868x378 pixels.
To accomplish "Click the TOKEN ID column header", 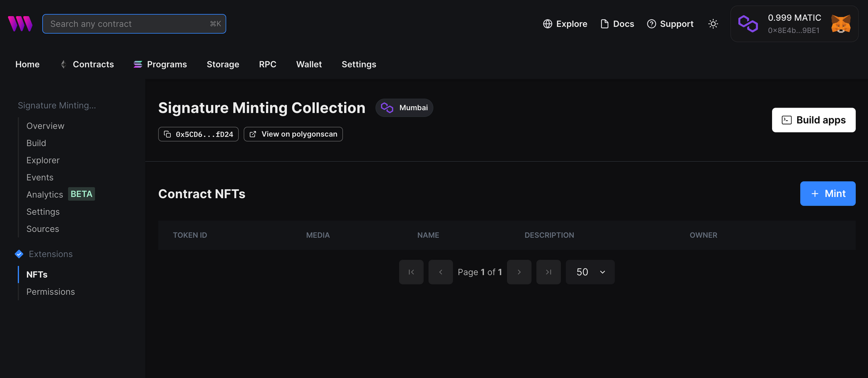I will 190,235.
